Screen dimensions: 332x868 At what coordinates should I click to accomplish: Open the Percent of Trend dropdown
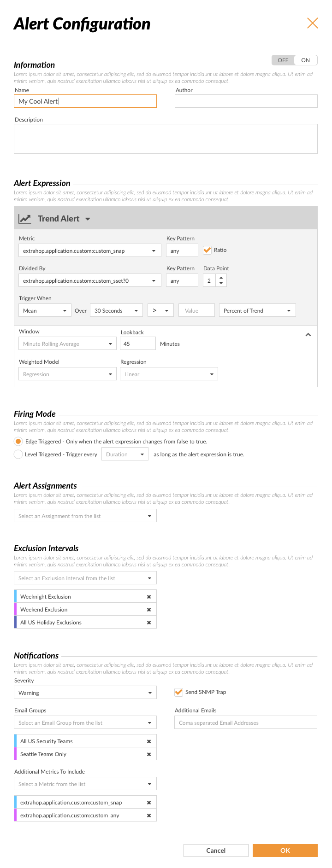[x=257, y=310]
